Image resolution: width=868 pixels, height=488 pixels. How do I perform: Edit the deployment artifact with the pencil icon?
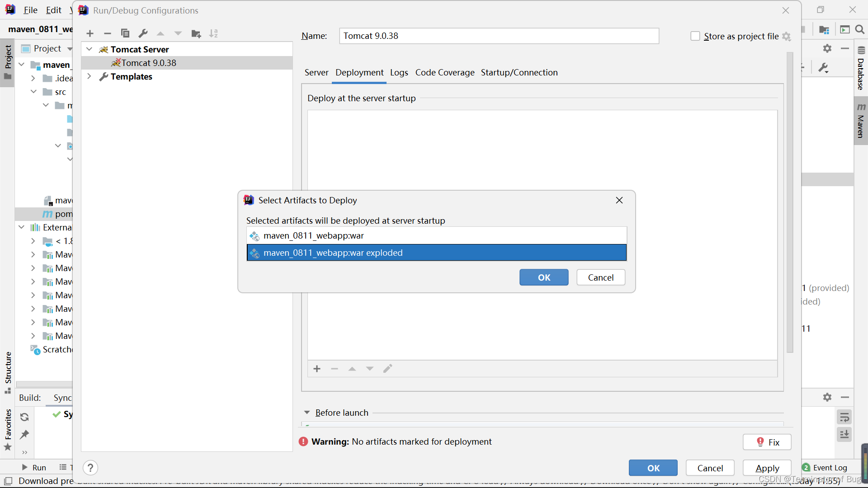click(387, 369)
